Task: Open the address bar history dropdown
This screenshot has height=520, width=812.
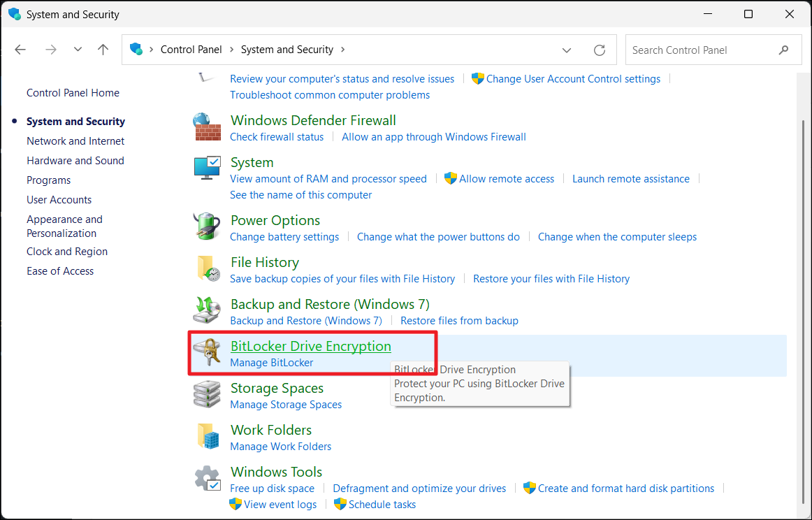Action: 567,50
